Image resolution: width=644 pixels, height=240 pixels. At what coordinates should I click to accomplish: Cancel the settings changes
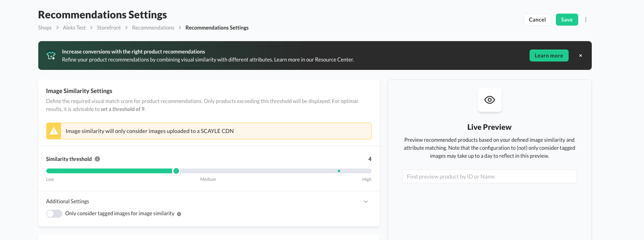(x=537, y=20)
